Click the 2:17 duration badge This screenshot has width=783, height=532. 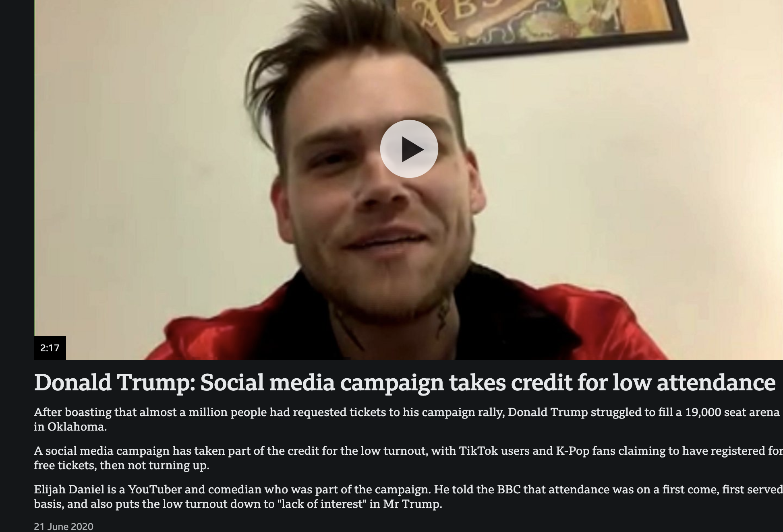[50, 348]
